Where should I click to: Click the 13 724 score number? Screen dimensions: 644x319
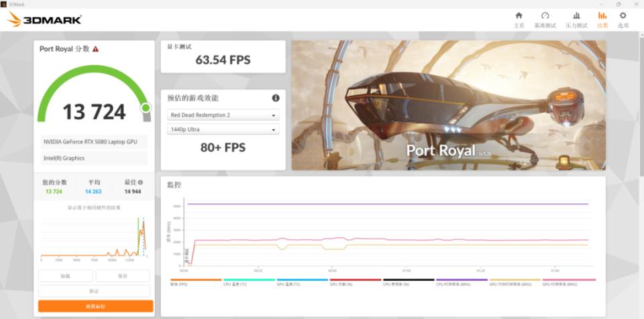pos(94,112)
